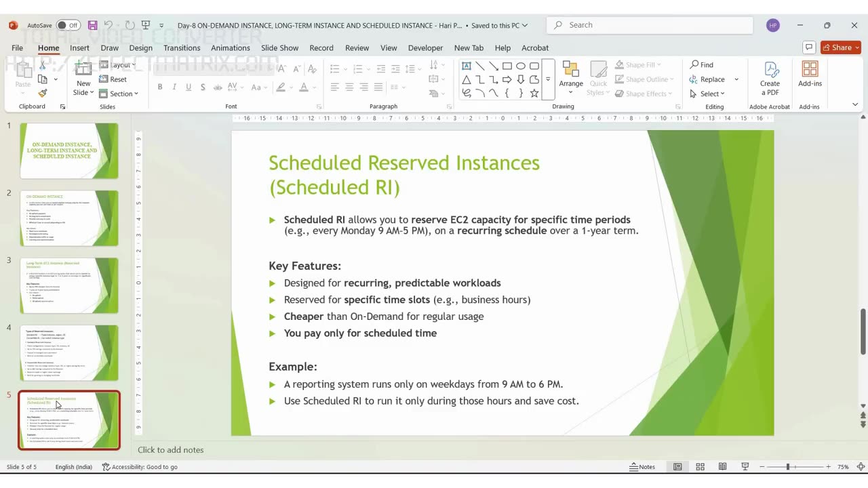Toggle Bold formatting
Screen dimensions: 868x488
tap(160, 87)
